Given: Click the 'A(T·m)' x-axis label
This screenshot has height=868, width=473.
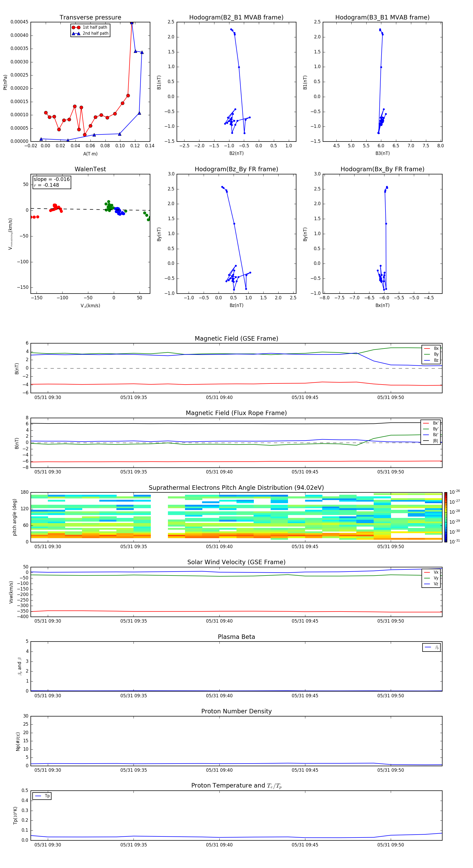Looking at the screenshot, I should 90,154.
